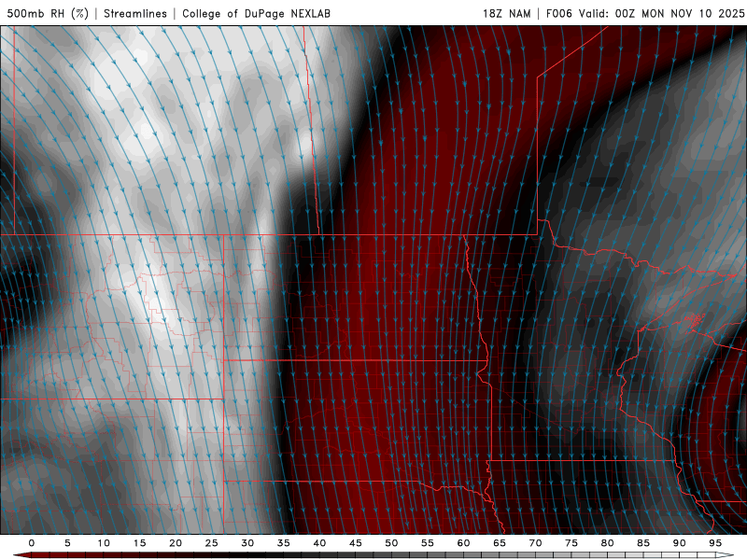Click the 40 label on the color scale

pos(319,543)
